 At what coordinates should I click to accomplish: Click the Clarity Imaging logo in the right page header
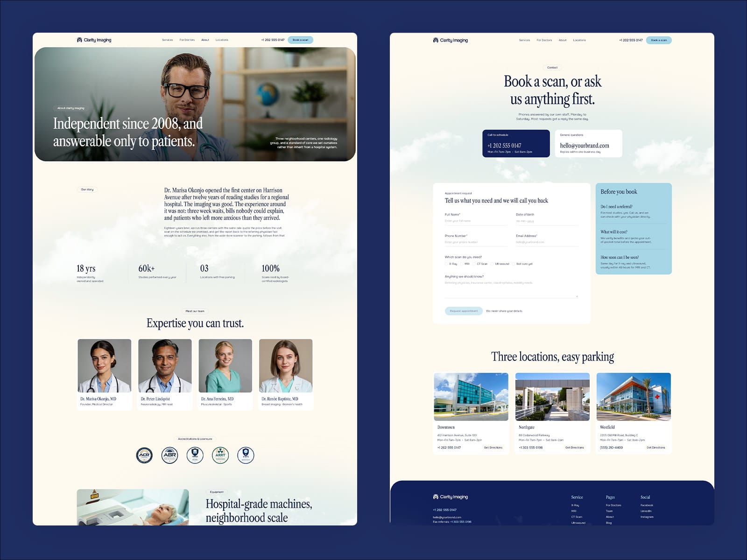point(450,40)
